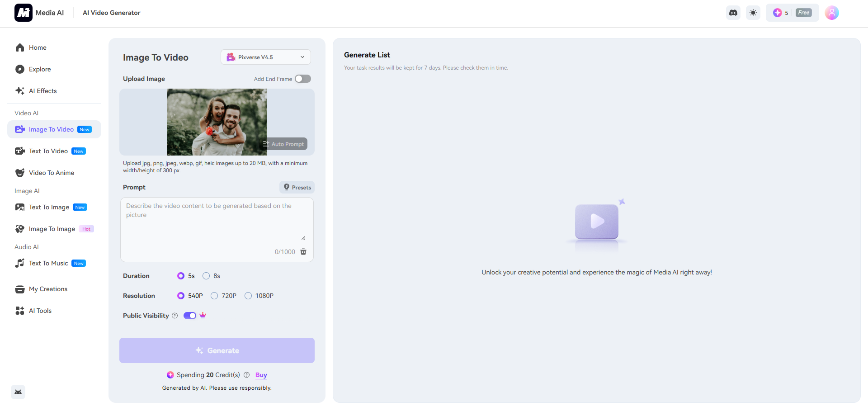
Task: Click the Auto Prompt button on image
Action: click(284, 144)
